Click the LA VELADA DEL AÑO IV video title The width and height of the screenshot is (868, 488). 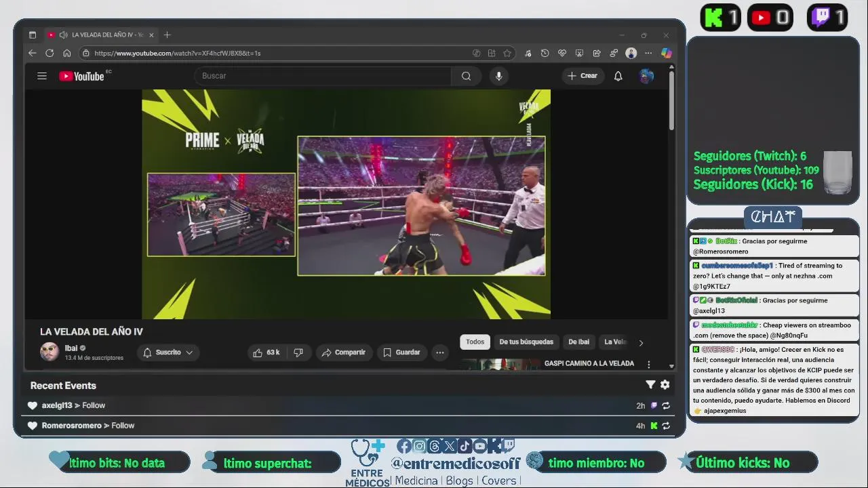click(92, 331)
